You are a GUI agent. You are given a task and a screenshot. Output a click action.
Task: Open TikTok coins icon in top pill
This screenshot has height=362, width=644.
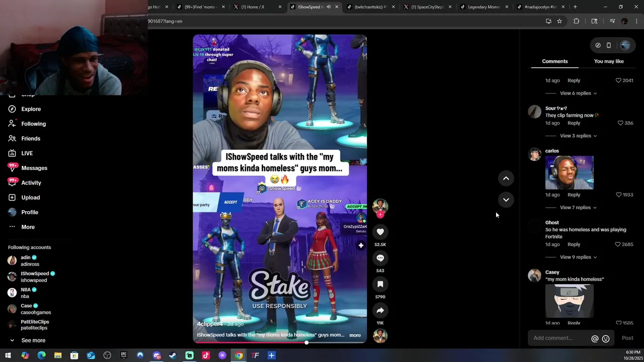coord(598,45)
